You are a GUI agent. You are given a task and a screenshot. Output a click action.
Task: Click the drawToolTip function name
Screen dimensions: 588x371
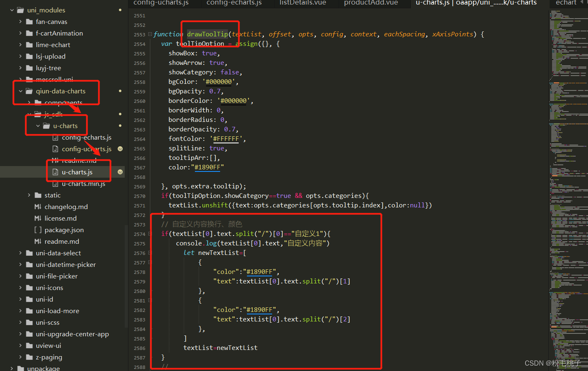coord(207,34)
